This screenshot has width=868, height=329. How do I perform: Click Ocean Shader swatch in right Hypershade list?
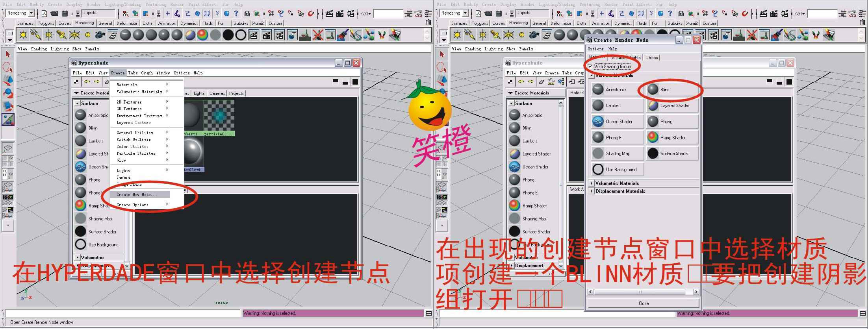click(514, 167)
